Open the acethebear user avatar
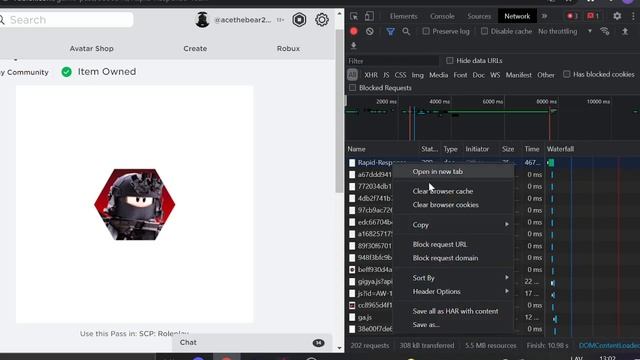The image size is (640, 360). pos(202,20)
